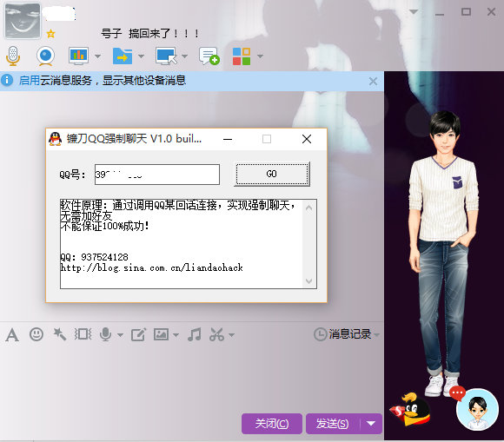
Task: Open the emoji smiley picker
Action: coord(36,334)
